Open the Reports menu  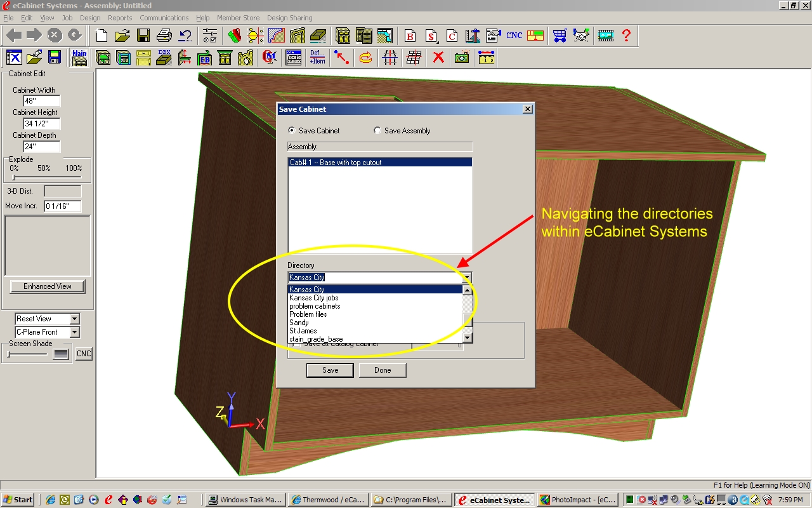point(120,18)
